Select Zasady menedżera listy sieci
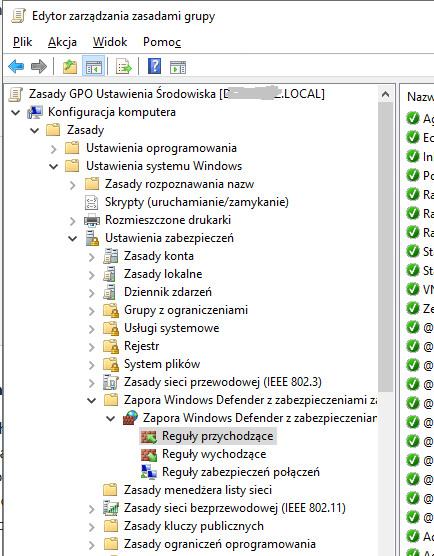The image size is (434, 556). (x=198, y=490)
